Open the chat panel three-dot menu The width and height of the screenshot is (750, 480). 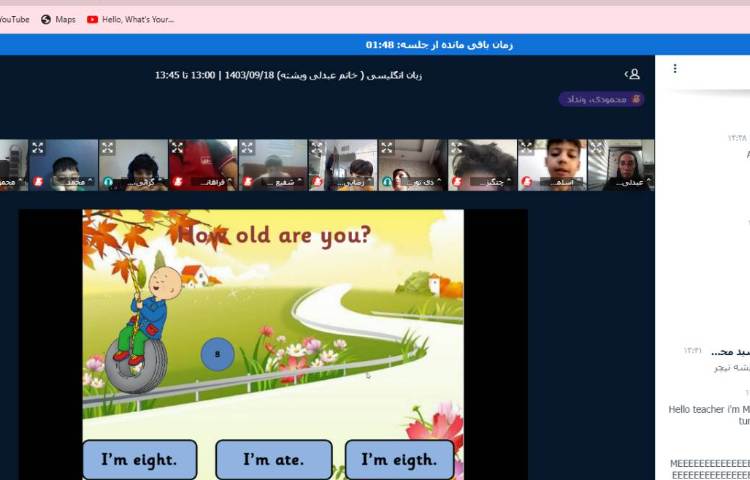(675, 68)
